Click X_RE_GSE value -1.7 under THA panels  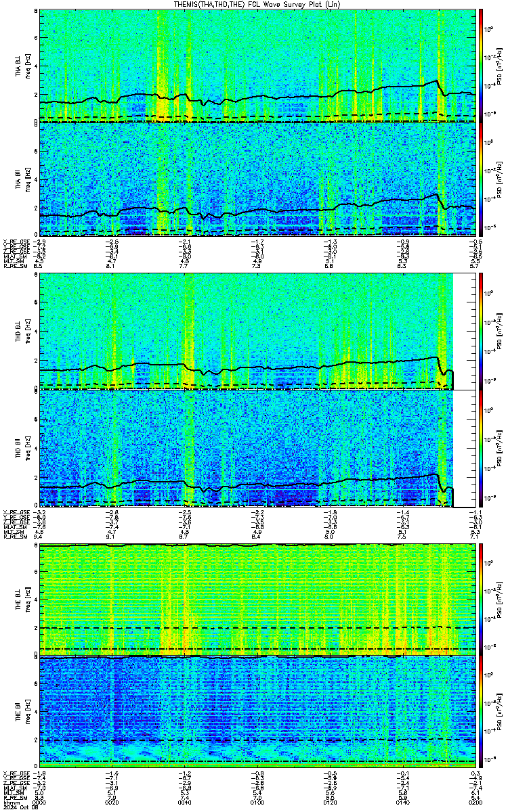coord(257,242)
